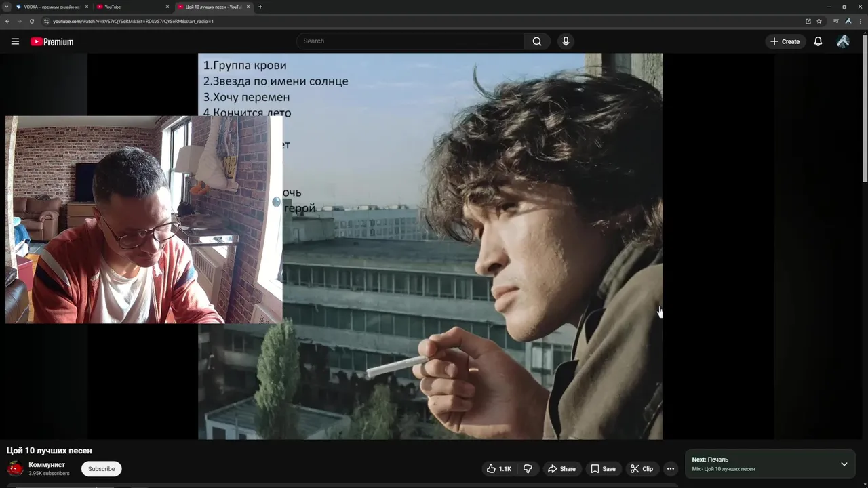Click the page vertical scrollbar

coord(865,108)
